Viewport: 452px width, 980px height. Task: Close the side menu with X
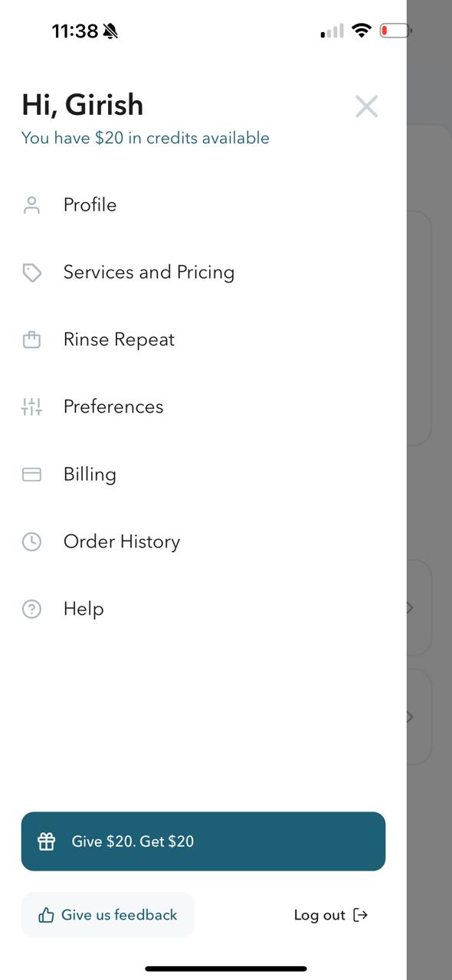tap(367, 106)
